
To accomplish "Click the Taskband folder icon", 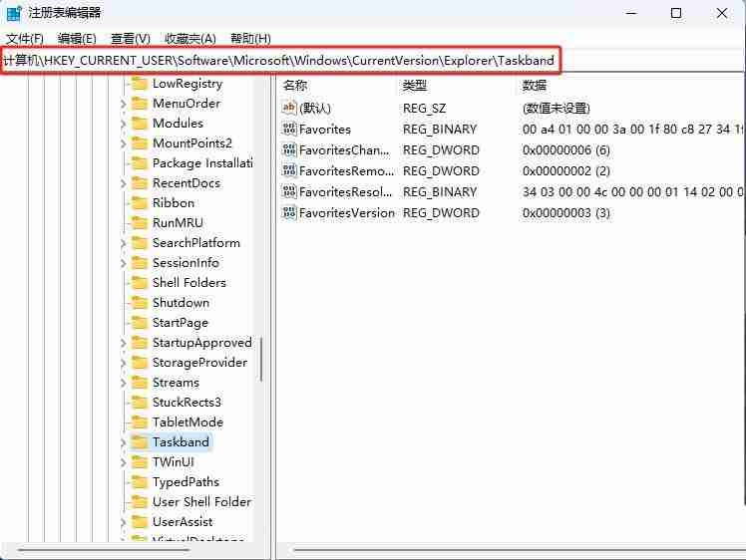I will 139,442.
